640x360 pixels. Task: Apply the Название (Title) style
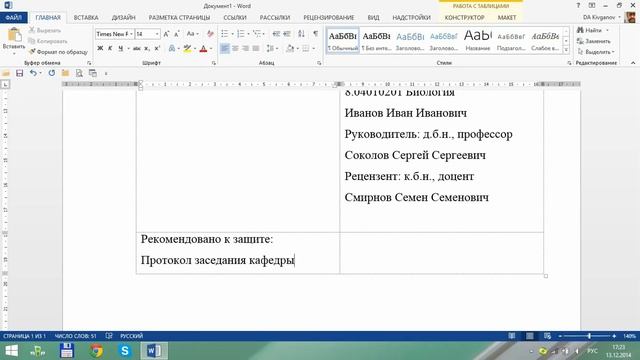[478, 40]
